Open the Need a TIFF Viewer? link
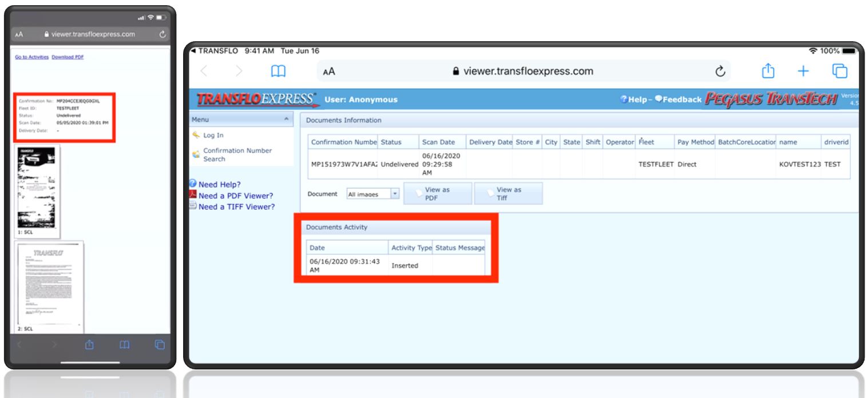Viewport: 868px width, 398px height. pos(237,206)
